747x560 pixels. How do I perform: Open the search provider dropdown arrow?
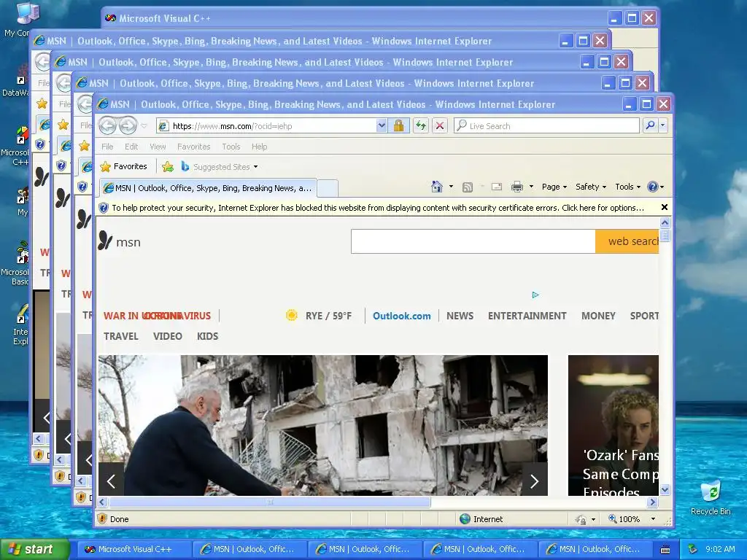point(662,125)
